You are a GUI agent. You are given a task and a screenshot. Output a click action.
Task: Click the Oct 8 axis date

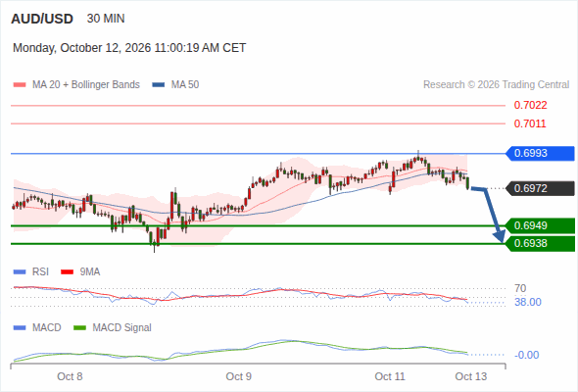(70, 376)
